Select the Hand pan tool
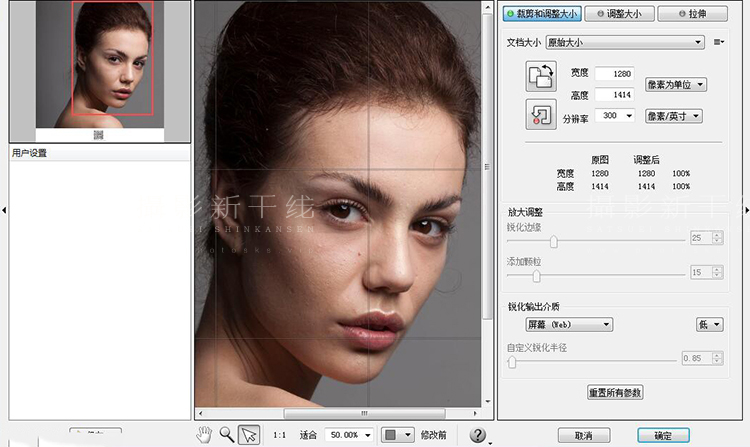 click(x=205, y=435)
